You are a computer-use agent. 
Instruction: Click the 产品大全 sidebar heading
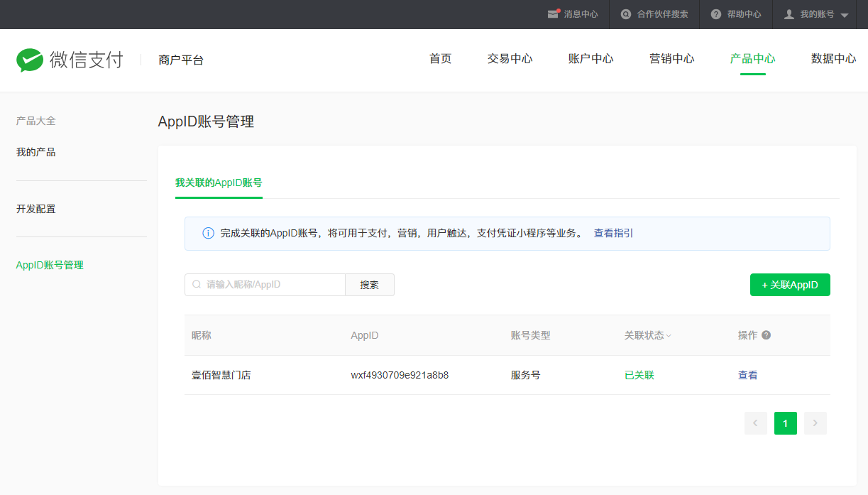click(36, 121)
